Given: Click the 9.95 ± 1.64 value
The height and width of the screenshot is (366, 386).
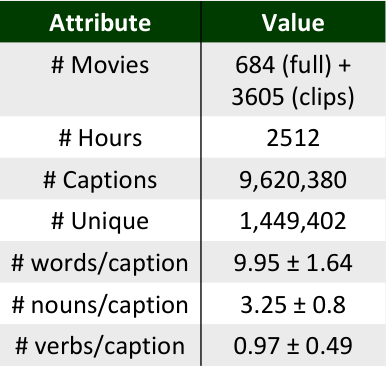Looking at the screenshot, I should [x=293, y=262].
